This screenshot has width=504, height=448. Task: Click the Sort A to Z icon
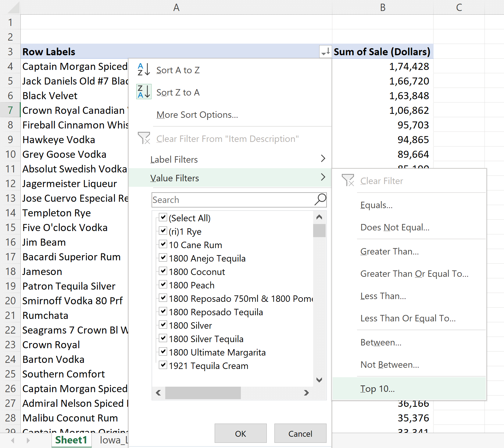point(144,70)
